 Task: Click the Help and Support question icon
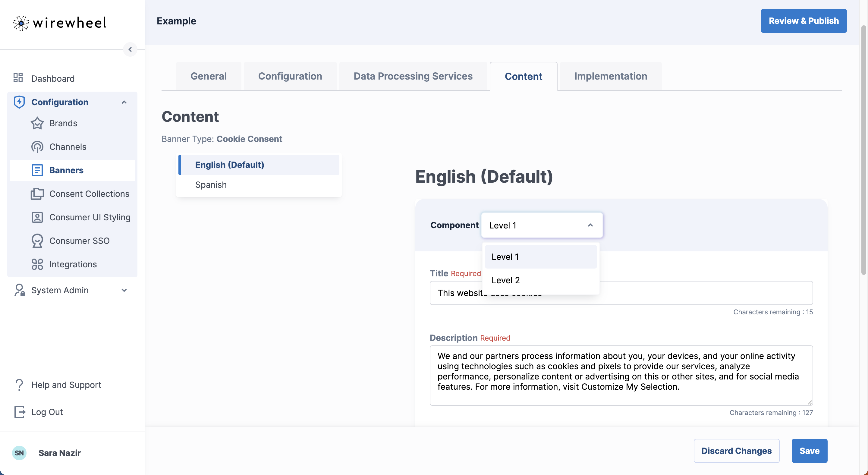(20, 385)
